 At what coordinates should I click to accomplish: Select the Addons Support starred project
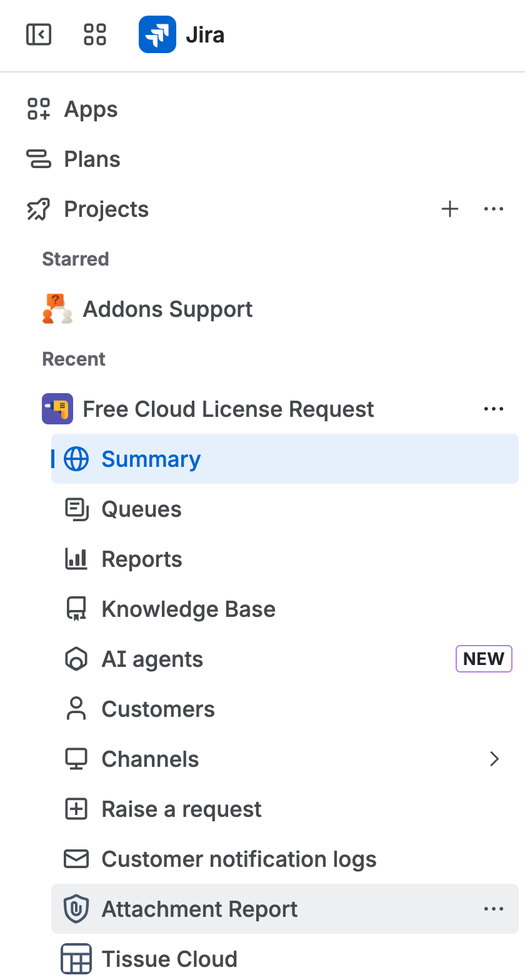[167, 309]
